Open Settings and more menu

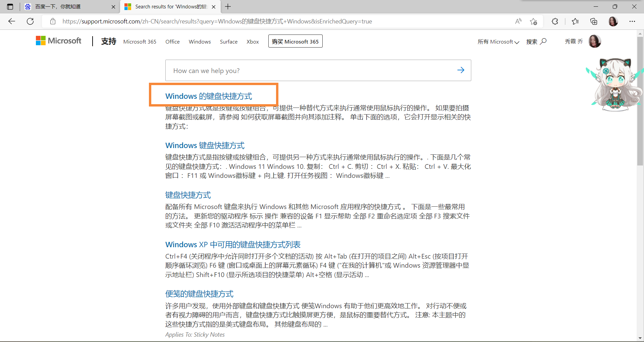click(632, 21)
